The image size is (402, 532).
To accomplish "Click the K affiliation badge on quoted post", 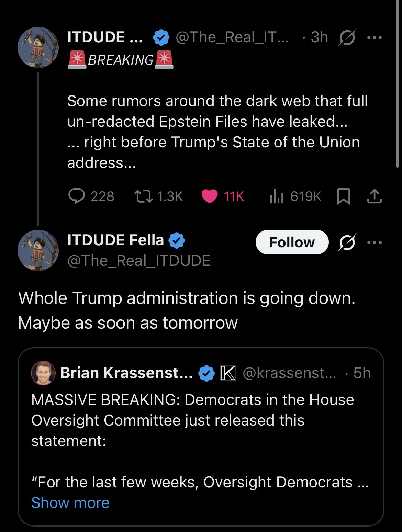I will click(228, 373).
